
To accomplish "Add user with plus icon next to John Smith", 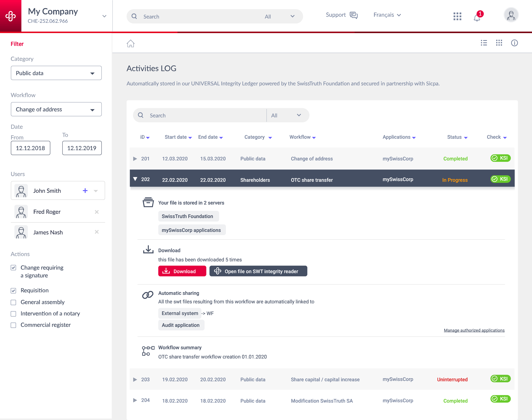I will tap(85, 191).
